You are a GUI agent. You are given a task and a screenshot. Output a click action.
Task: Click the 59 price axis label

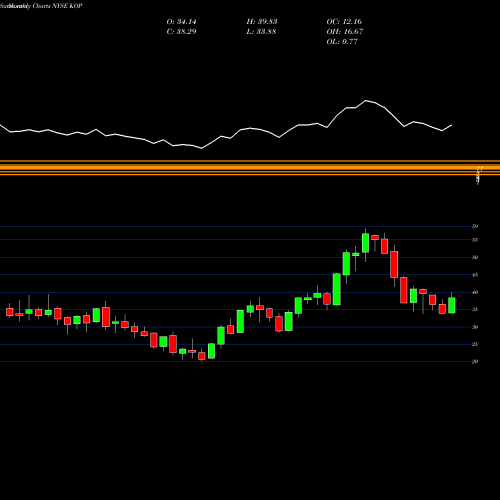(x=475, y=226)
